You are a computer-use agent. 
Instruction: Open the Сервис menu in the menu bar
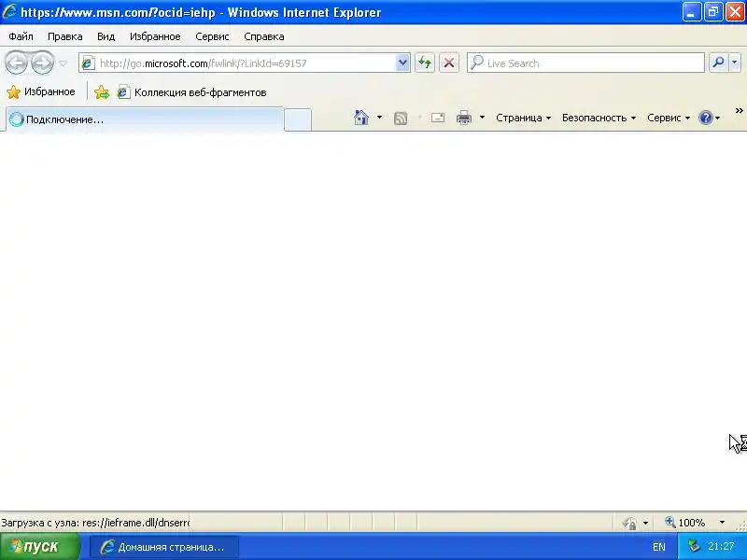pos(212,36)
